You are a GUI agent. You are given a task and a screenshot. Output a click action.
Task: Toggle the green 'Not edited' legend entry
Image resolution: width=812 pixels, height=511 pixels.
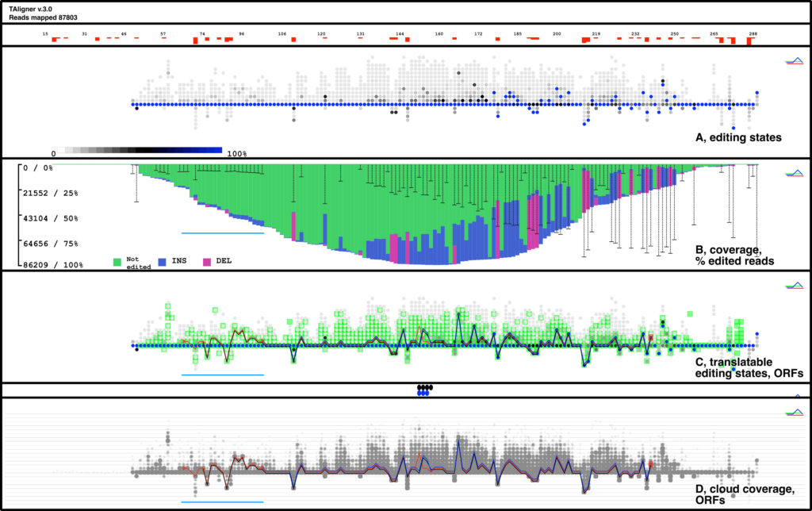click(x=116, y=261)
